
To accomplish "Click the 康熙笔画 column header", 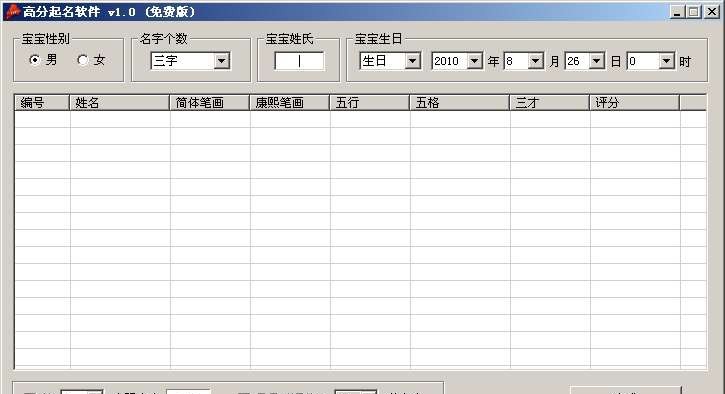I will pos(289,103).
